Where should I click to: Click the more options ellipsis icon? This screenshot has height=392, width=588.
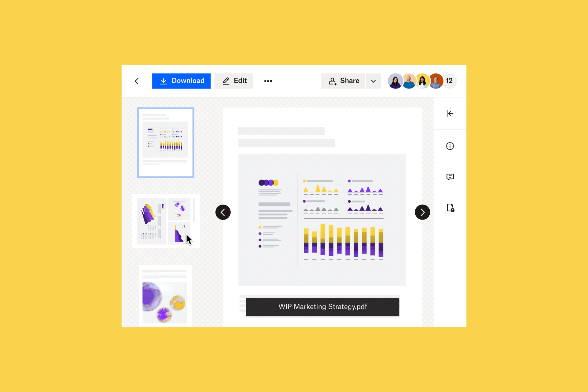coord(268,81)
